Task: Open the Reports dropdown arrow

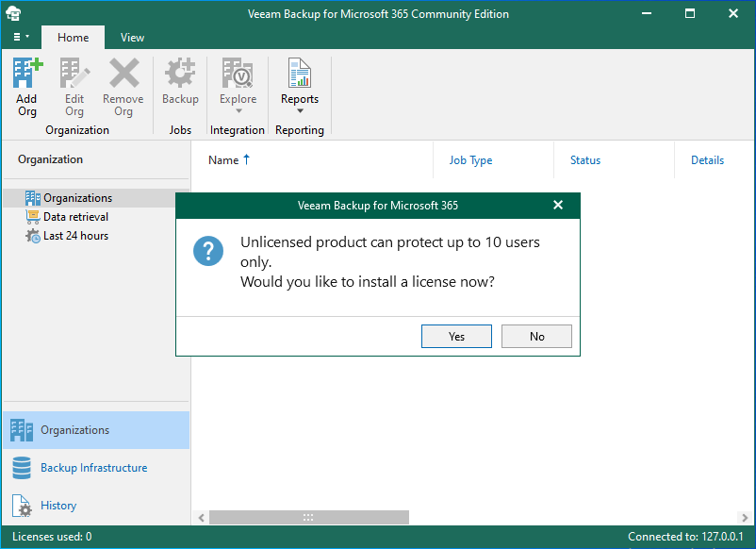Action: click(x=300, y=111)
